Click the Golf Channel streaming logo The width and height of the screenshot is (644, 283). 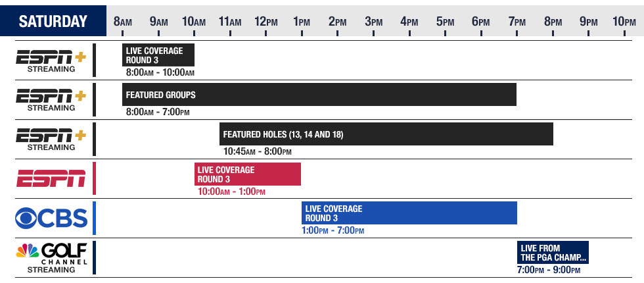coord(51,257)
